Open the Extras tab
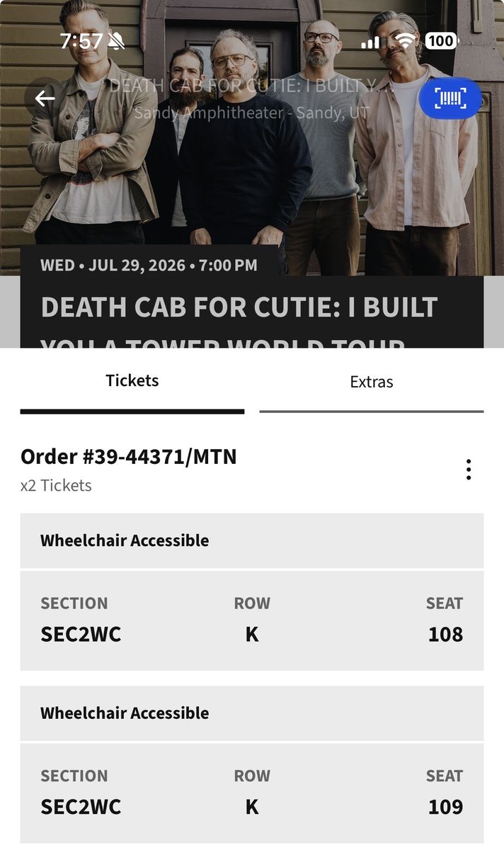Screen dimensions: 504x850 pos(372,382)
